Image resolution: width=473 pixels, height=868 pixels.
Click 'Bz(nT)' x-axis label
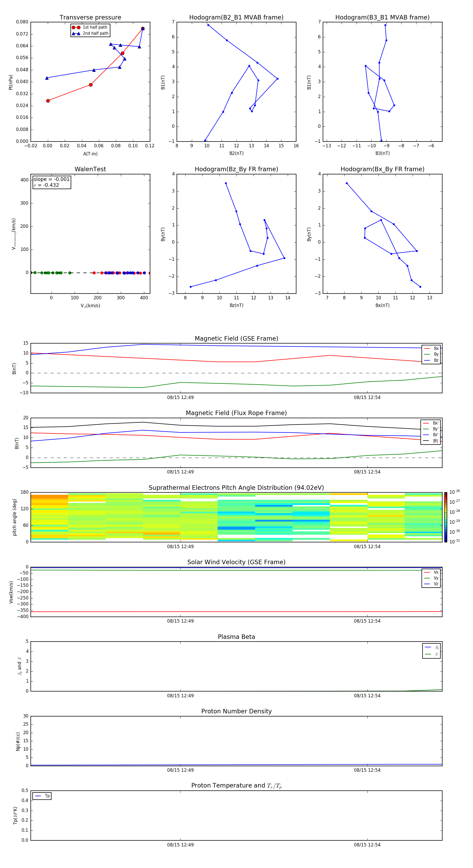(x=236, y=305)
